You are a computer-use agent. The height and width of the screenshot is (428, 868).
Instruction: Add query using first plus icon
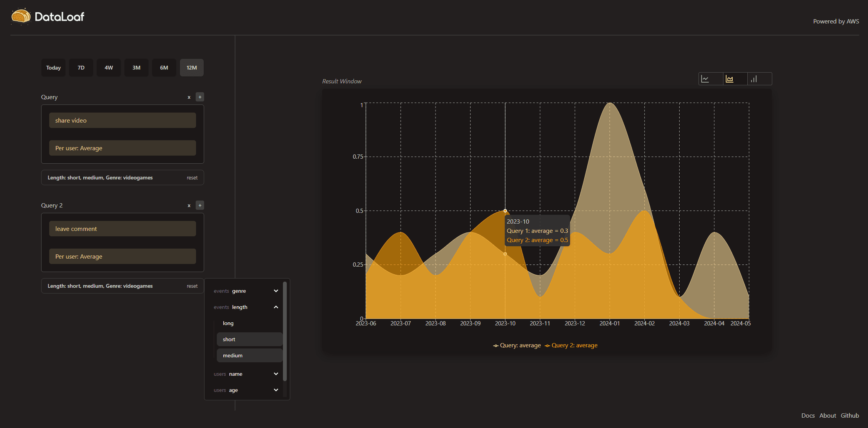pyautogui.click(x=200, y=97)
